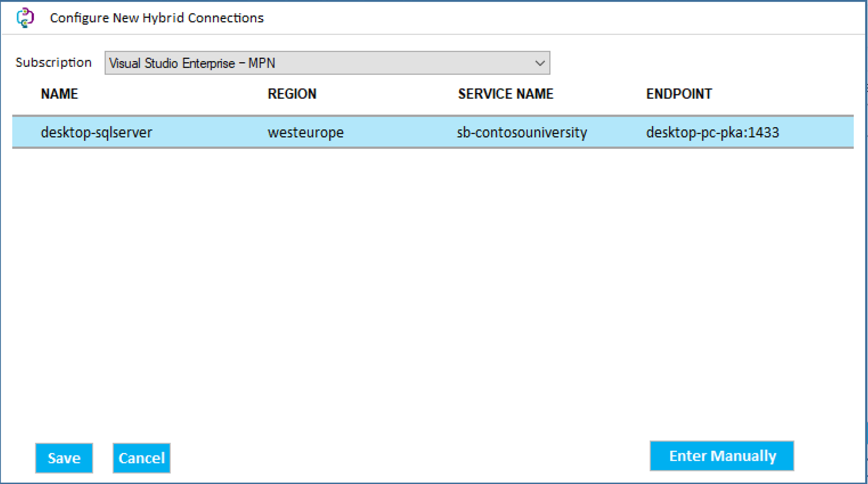
Task: Click the desktop-sqlserver name cell
Action: [x=96, y=132]
